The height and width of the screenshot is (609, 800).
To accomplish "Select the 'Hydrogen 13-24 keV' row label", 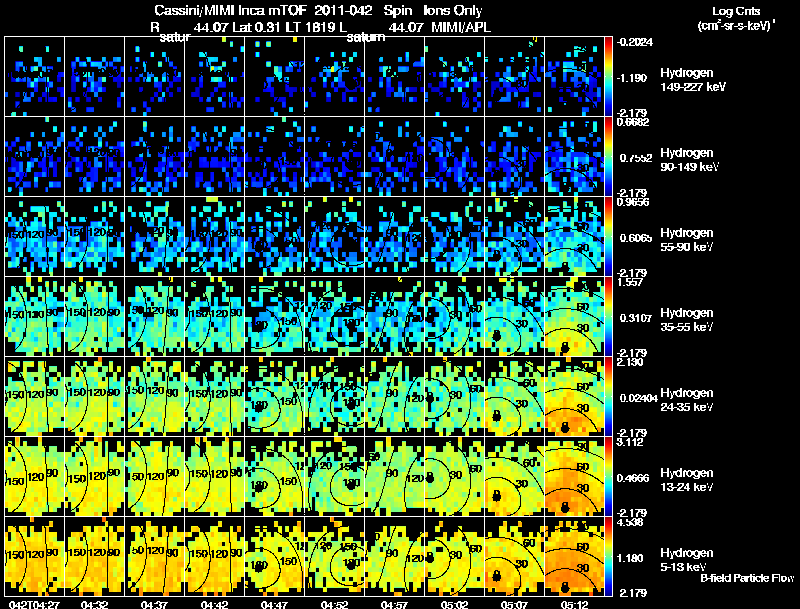I will coord(687,480).
